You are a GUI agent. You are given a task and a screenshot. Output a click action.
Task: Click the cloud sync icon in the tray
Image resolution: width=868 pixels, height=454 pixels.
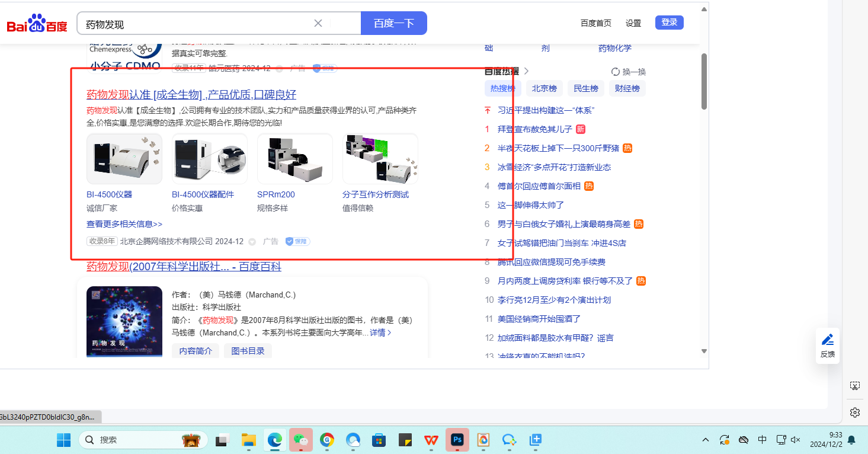pos(743,440)
